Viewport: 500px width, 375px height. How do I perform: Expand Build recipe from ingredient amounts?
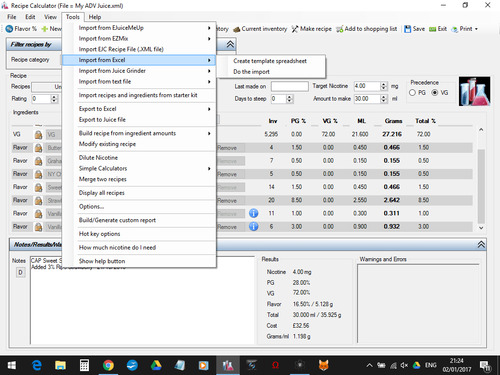click(x=209, y=133)
